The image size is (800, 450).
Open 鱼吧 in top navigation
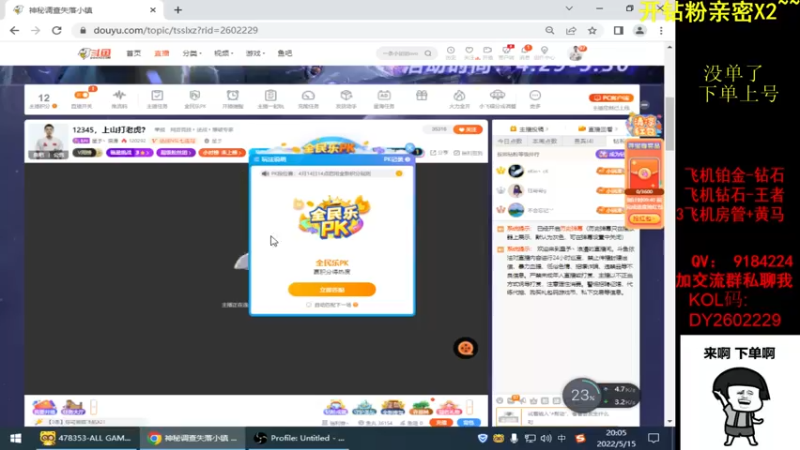tap(285, 53)
